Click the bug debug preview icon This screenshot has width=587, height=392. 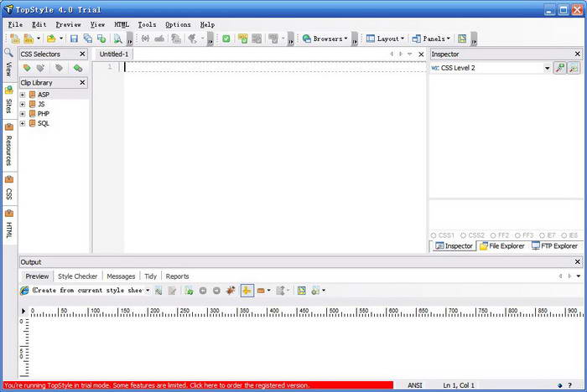[231, 291]
